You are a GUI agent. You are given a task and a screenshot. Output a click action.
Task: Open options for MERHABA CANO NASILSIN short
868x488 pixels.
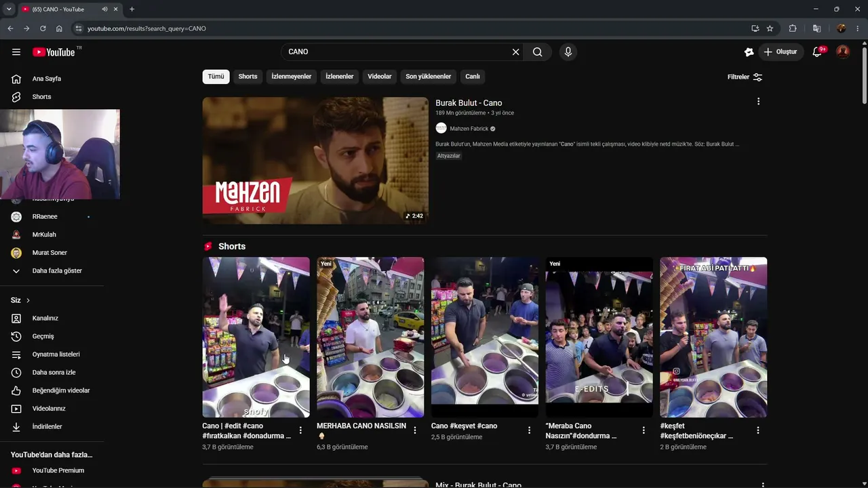(x=415, y=430)
